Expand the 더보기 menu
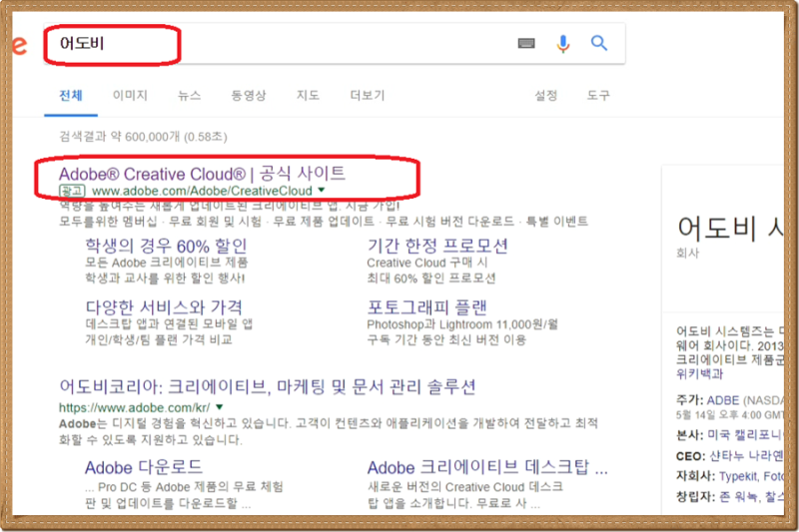Screen dimensions: 799x532 click(x=368, y=95)
